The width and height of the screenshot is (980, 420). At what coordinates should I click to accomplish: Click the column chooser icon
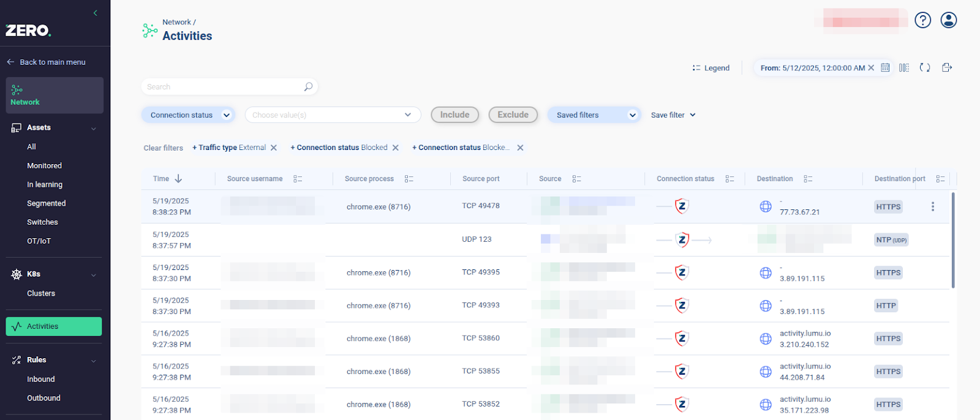tap(904, 68)
